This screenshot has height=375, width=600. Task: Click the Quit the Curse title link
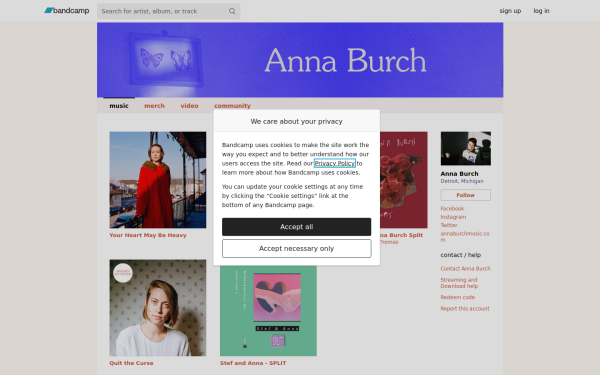(x=131, y=363)
